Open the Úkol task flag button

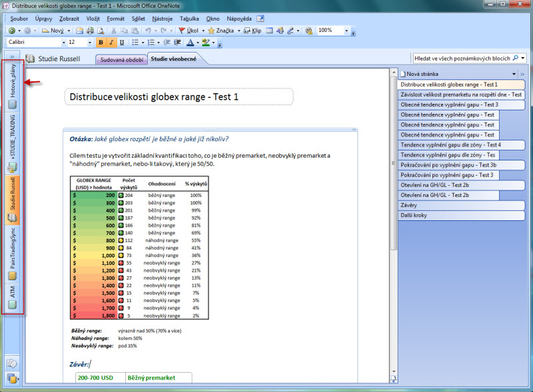click(x=190, y=31)
